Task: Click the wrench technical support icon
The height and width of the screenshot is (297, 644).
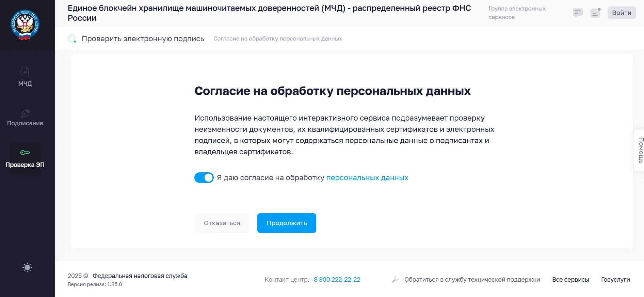Action: tap(395, 280)
